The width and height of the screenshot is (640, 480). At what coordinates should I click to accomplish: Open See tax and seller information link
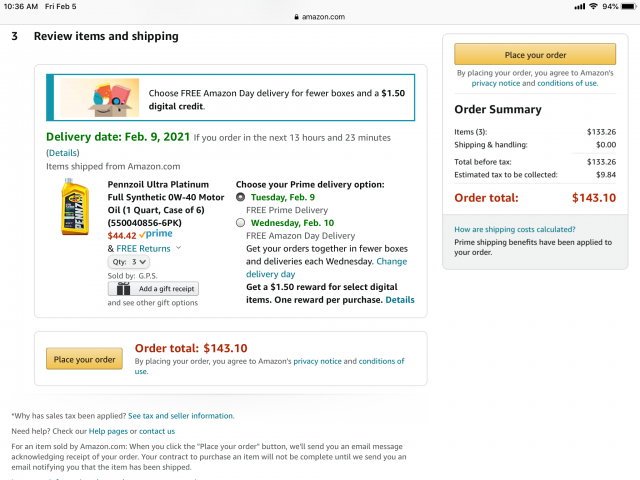(181, 415)
